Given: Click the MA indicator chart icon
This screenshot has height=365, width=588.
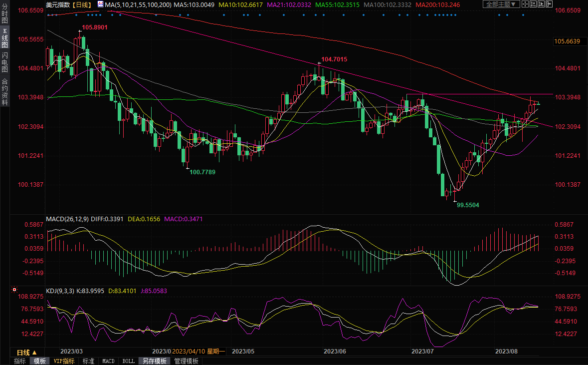Looking at the screenshot, I should pyautogui.click(x=100, y=4).
